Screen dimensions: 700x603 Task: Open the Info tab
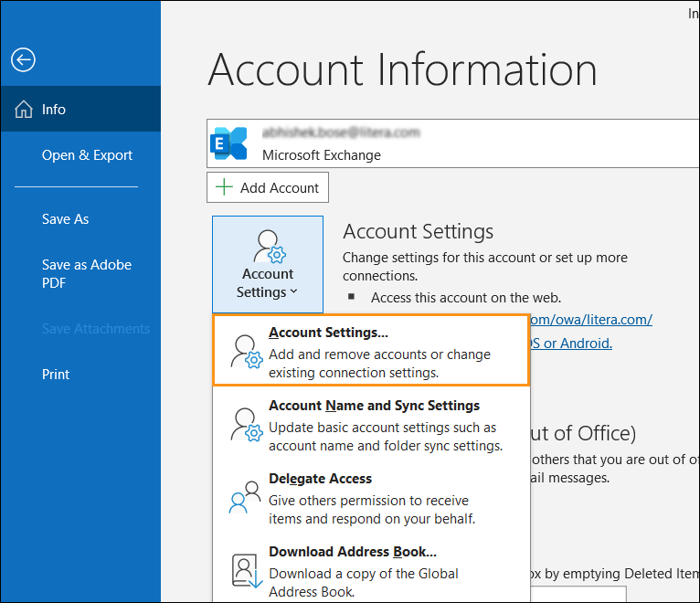click(80, 109)
